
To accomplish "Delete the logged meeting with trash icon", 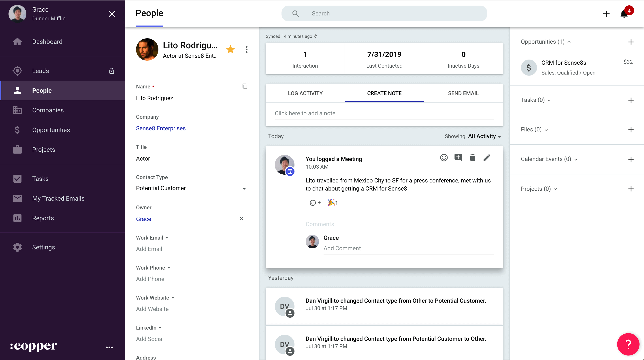I will [472, 157].
